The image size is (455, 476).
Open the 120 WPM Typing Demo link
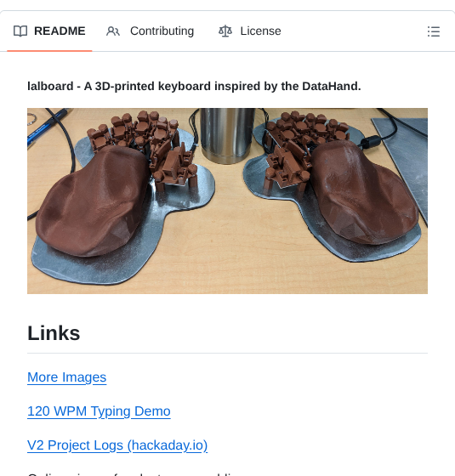pyautogui.click(x=99, y=411)
